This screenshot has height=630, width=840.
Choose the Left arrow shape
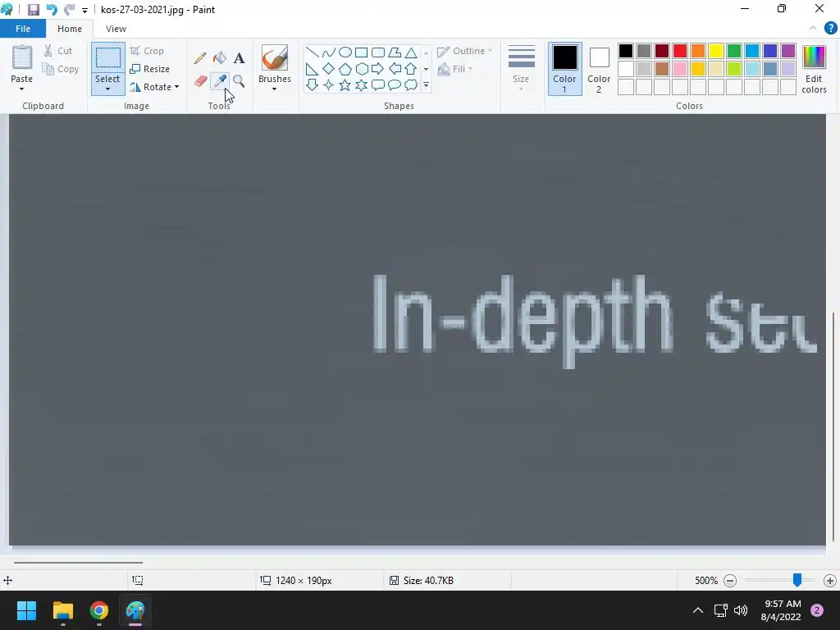click(395, 69)
